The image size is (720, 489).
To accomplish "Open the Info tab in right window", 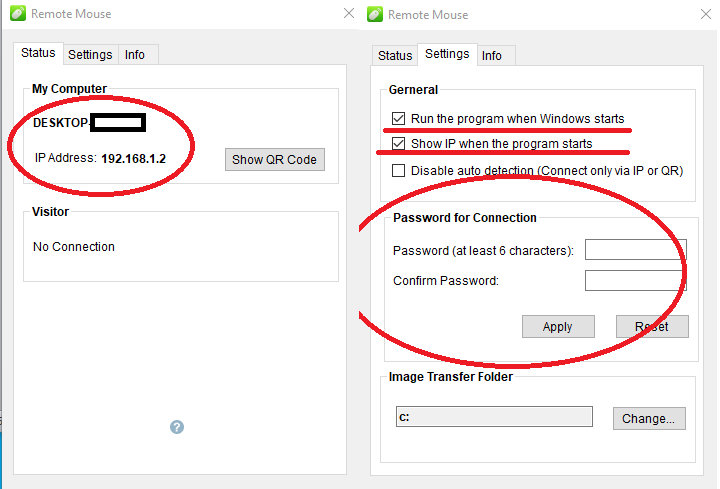I will click(492, 56).
